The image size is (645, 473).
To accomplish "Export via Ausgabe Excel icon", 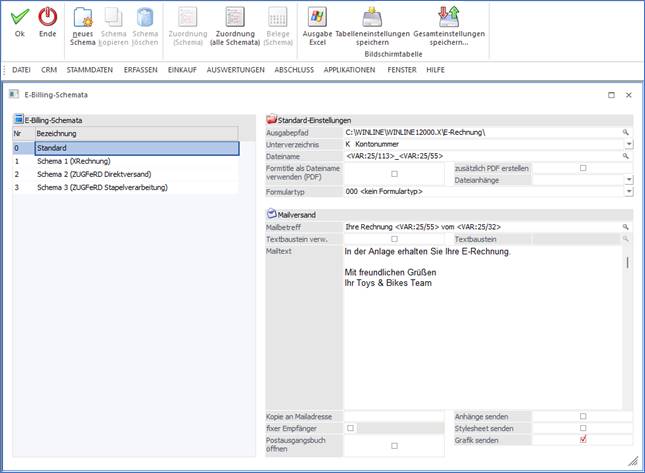I will [x=317, y=17].
